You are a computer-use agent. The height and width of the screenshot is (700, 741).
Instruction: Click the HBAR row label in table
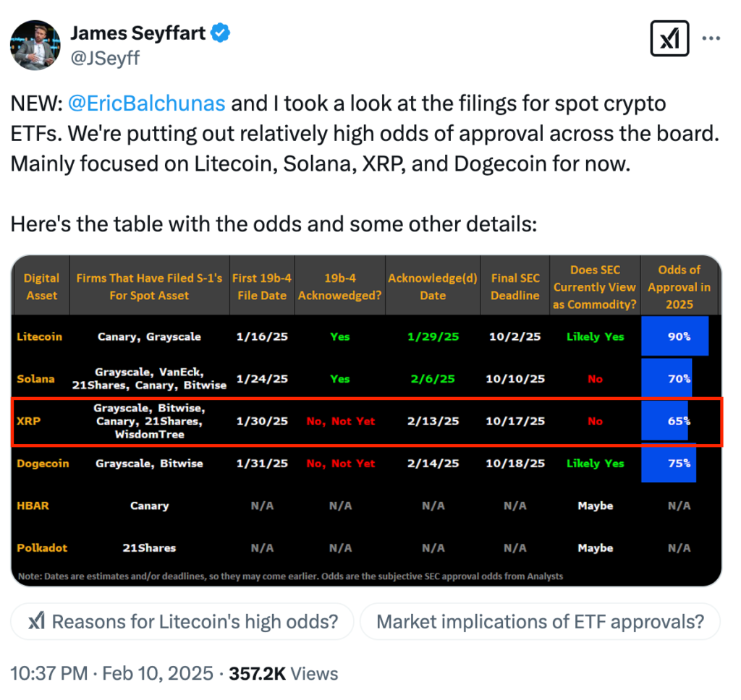pyautogui.click(x=33, y=505)
